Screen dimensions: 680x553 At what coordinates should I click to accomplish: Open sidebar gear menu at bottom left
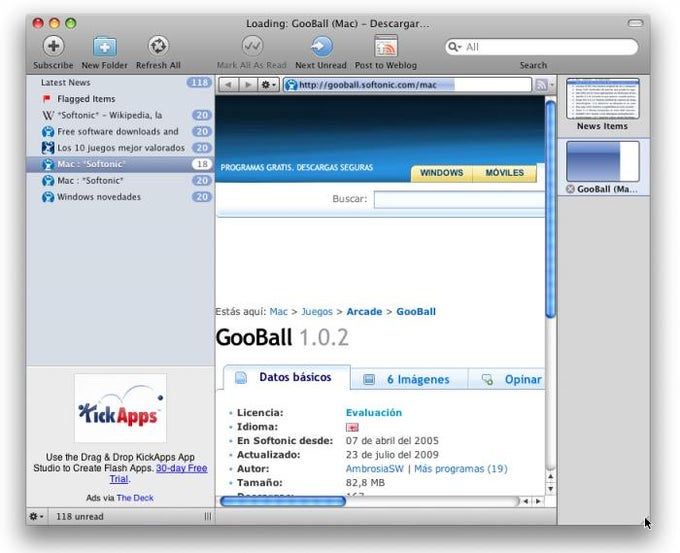36,517
